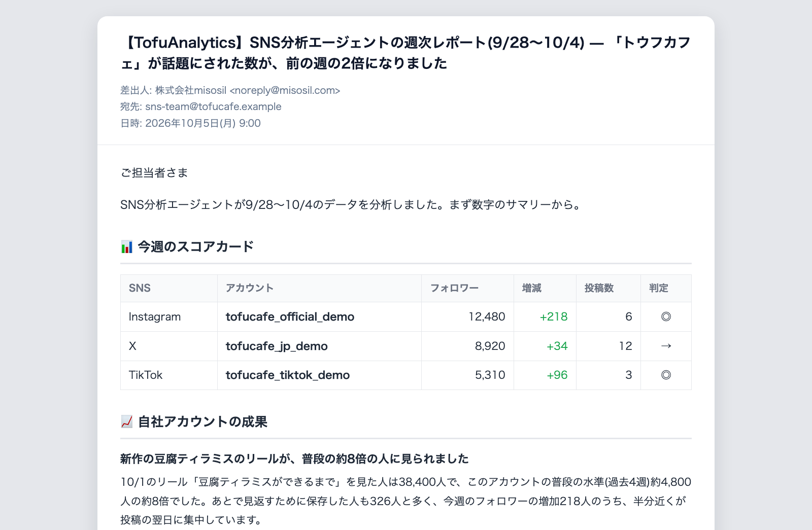Click the Instagram cell in the table
The image size is (812, 530).
[x=155, y=317]
